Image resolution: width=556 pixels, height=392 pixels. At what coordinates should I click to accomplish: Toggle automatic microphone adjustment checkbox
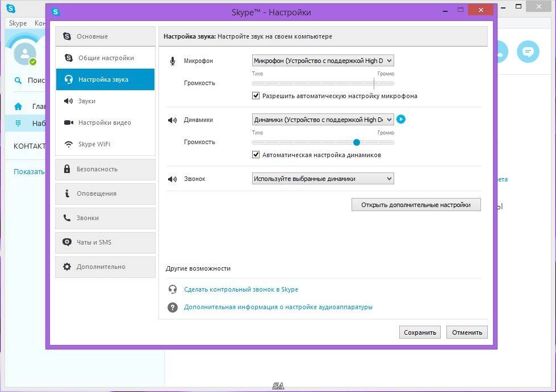256,96
